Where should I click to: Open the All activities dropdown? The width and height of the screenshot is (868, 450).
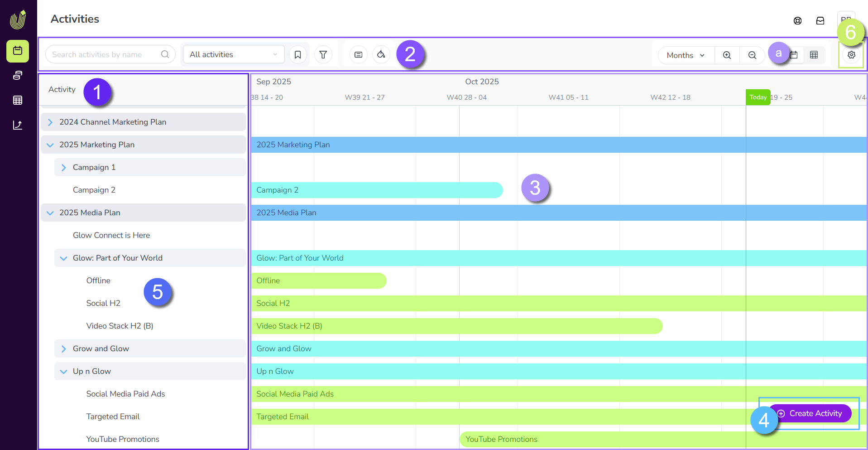click(233, 54)
